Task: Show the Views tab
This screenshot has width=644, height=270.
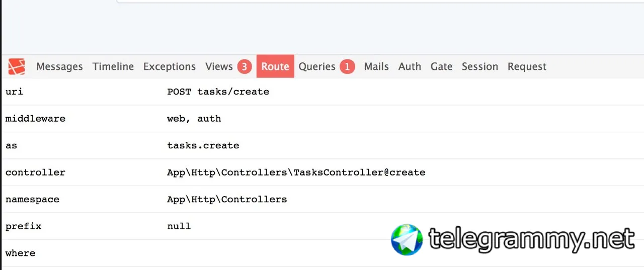Action: 228,66
